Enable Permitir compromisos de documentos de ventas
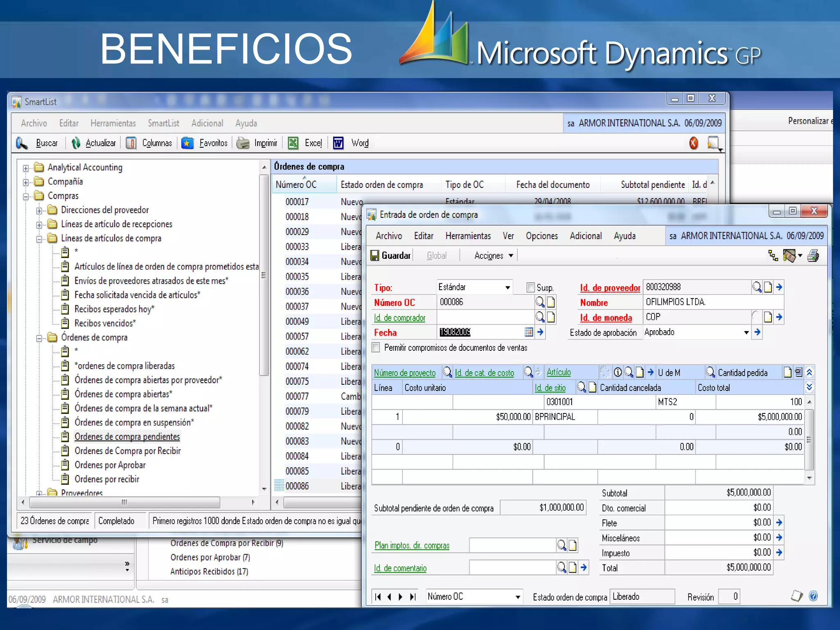The height and width of the screenshot is (630, 840). [x=376, y=347]
